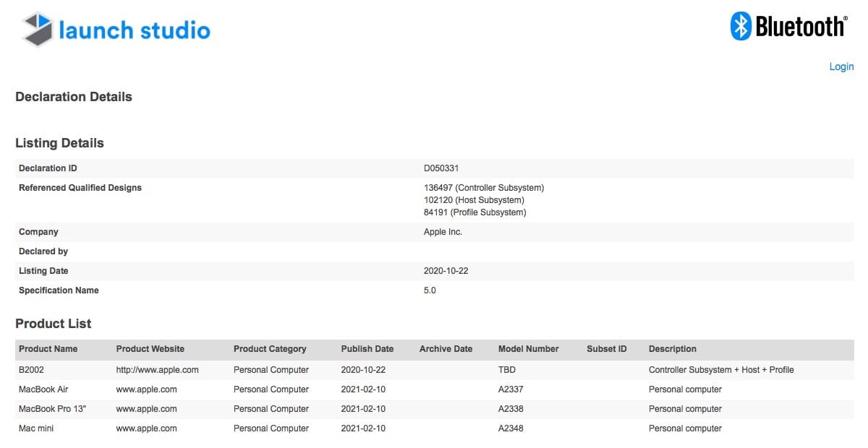
Task: Select the Product List heading
Action: coord(54,324)
